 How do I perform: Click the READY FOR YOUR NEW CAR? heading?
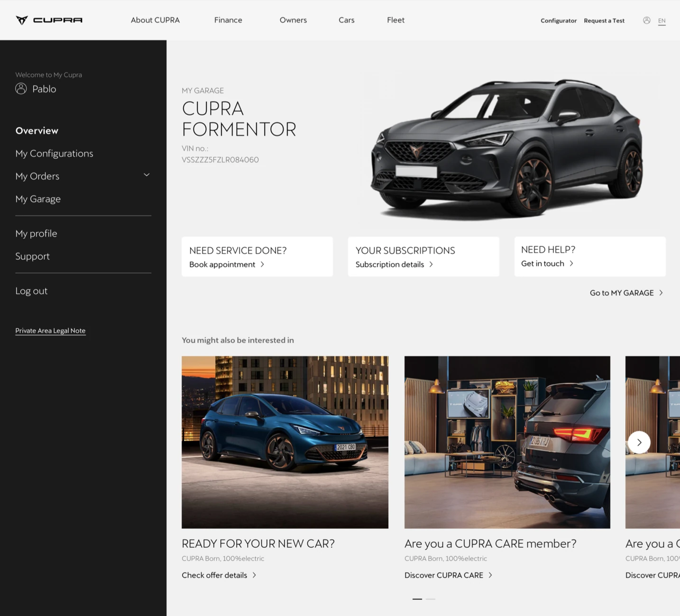(x=258, y=544)
